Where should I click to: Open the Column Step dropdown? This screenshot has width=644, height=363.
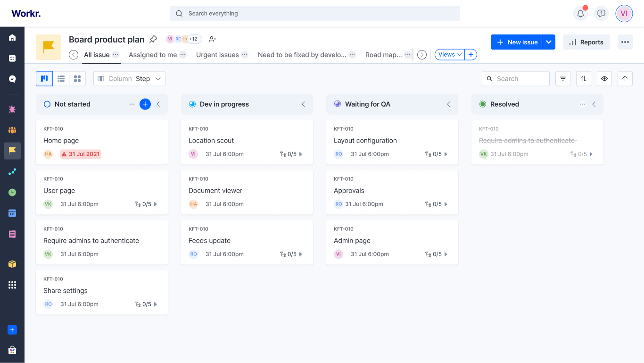(130, 79)
